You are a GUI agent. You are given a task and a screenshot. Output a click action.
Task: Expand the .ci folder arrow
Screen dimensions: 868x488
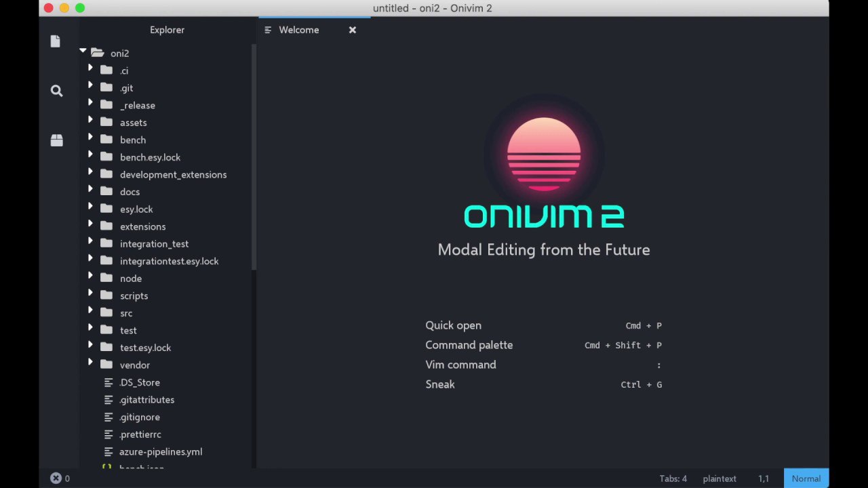click(x=90, y=68)
